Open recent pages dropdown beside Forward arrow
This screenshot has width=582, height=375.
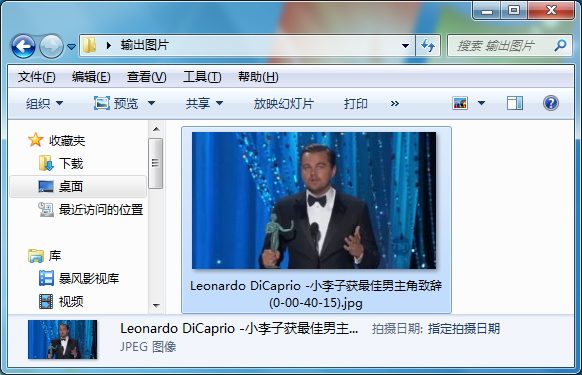pos(71,47)
